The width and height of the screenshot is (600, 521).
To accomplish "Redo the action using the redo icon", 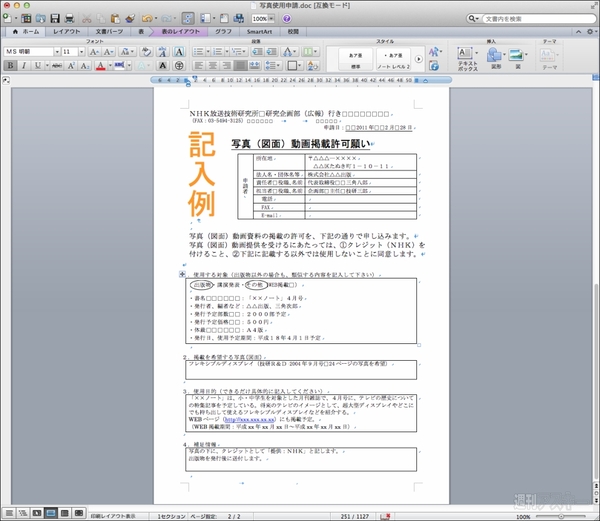I will tap(166, 18).
